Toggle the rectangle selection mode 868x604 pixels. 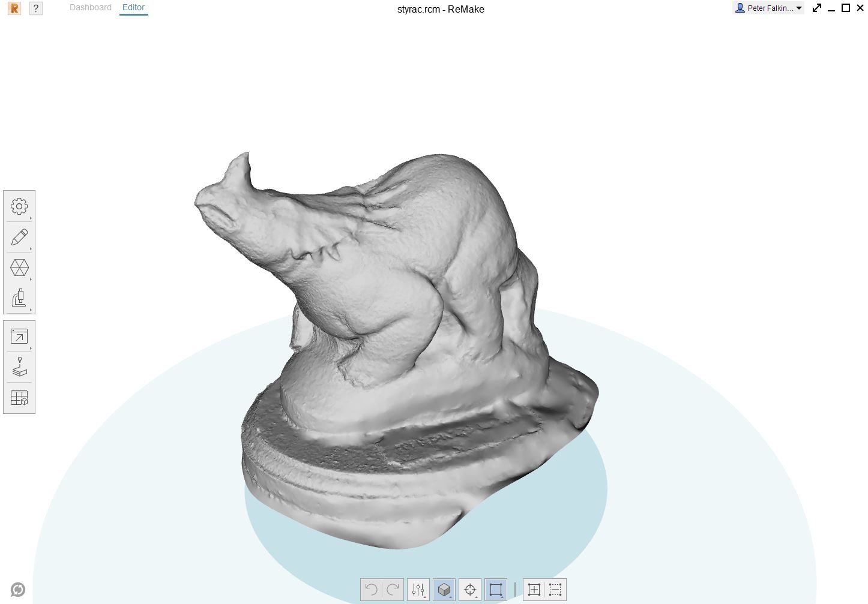(495, 590)
